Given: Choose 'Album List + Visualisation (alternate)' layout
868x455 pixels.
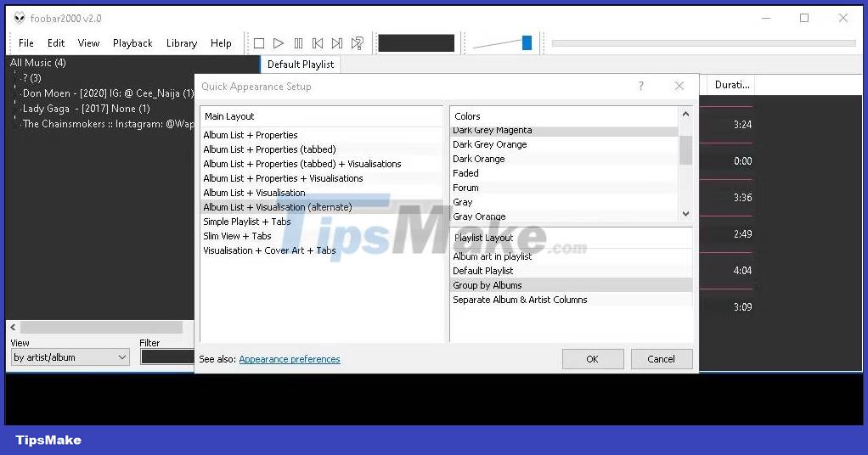Looking at the screenshot, I should pos(321,207).
